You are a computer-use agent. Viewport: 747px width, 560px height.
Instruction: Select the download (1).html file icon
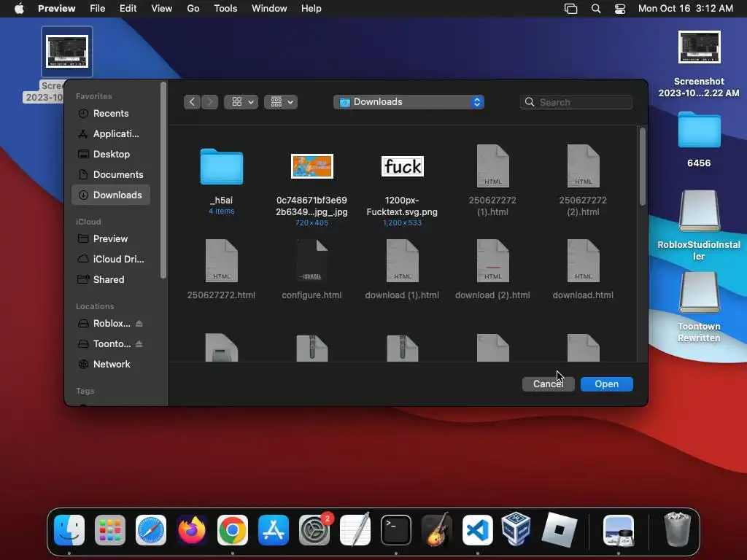pyautogui.click(x=403, y=260)
